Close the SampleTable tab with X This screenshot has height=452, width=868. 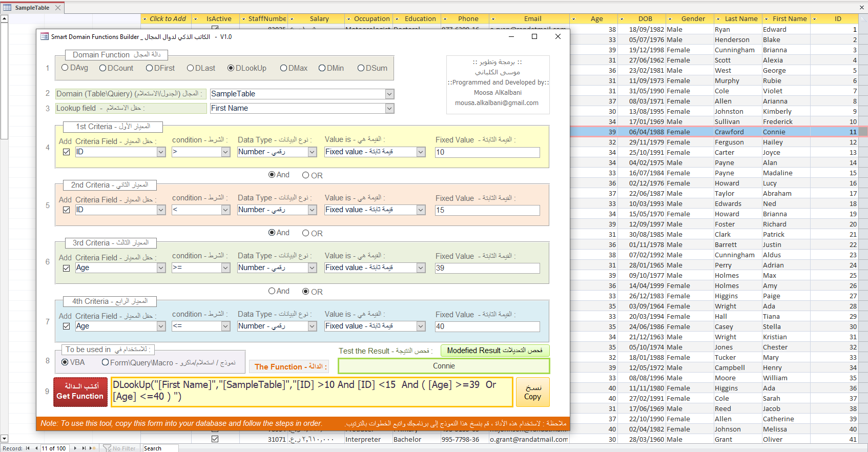[58, 8]
